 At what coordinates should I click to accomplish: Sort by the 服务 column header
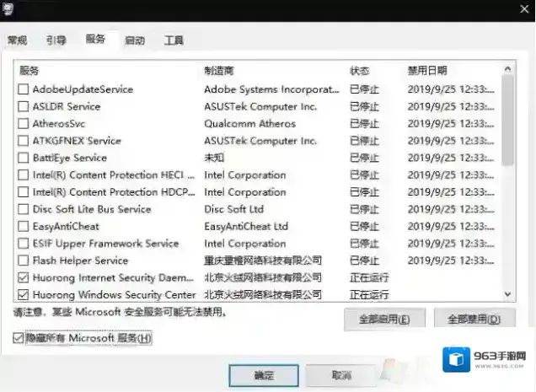pos(29,71)
